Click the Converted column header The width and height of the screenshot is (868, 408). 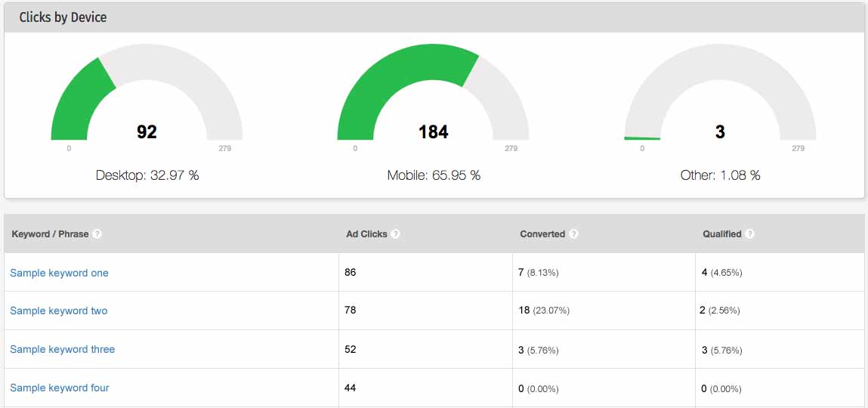(x=542, y=234)
